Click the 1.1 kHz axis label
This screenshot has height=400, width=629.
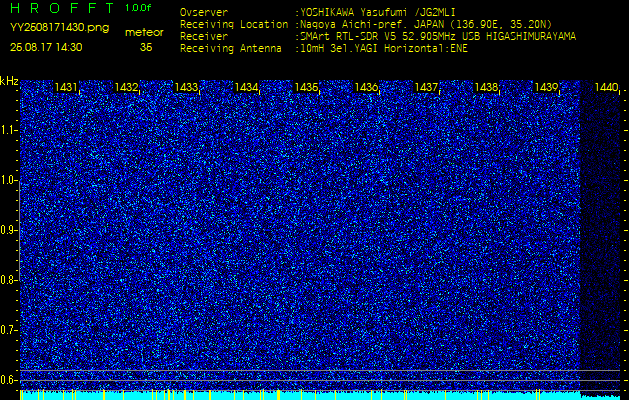pos(9,131)
